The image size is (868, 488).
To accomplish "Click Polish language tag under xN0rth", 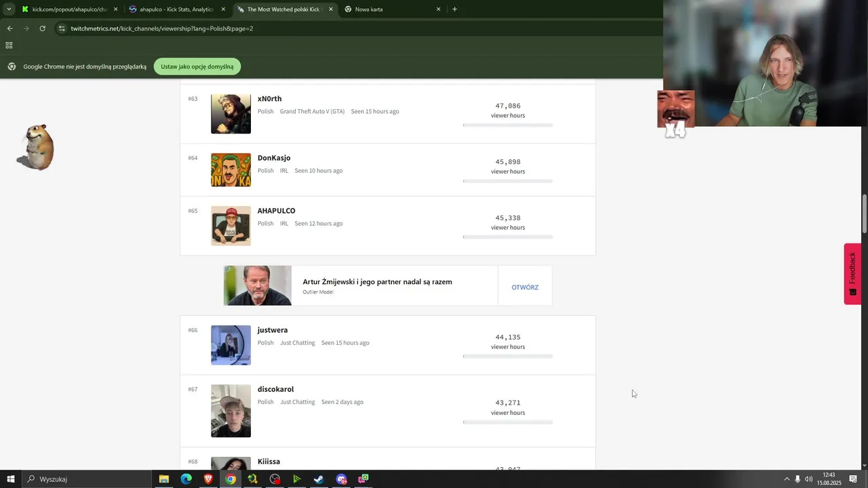I will pos(266,111).
